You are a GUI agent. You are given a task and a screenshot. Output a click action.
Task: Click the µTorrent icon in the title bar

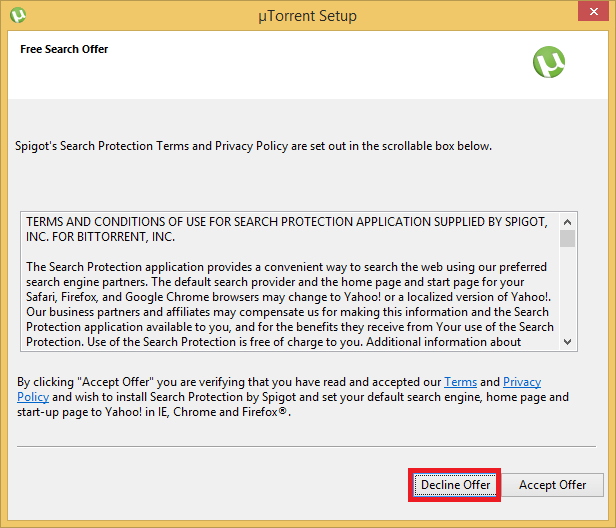[x=18, y=15]
